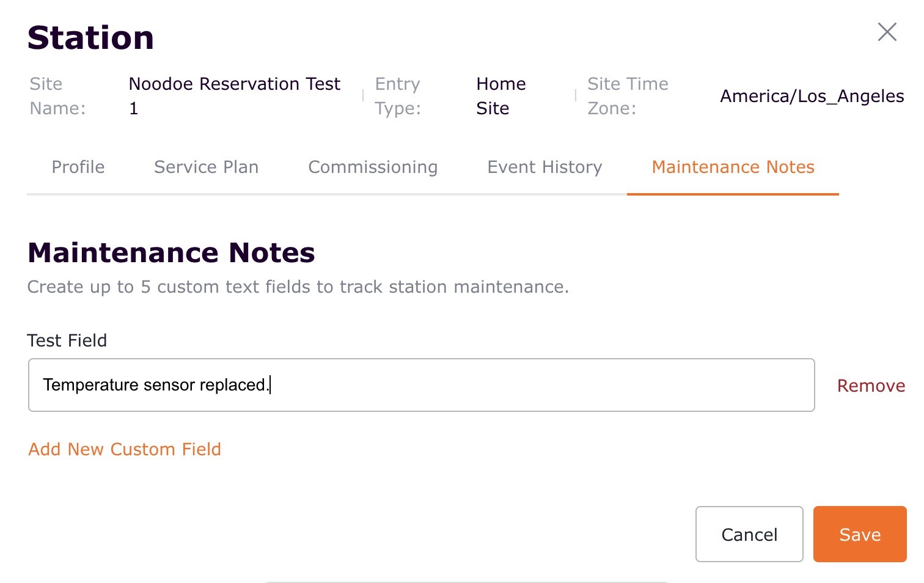The width and height of the screenshot is (924, 583).
Task: Click the Noodoe Reservation Test 1 value
Action: [234, 96]
